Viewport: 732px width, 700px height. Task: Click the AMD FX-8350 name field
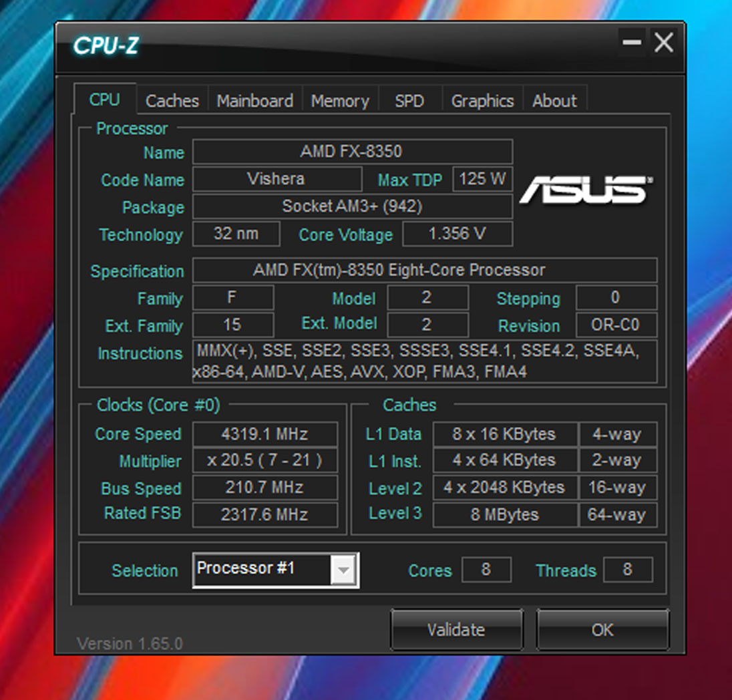coord(353,152)
